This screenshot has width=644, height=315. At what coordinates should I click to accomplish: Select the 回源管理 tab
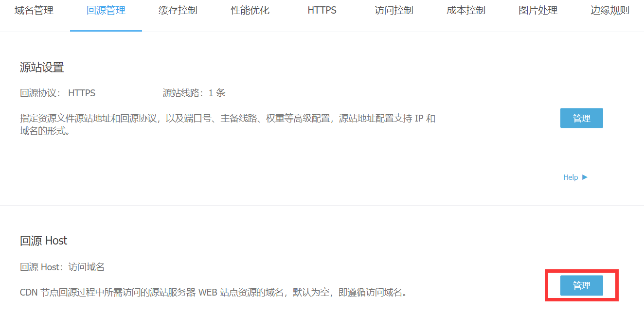pyautogui.click(x=106, y=11)
